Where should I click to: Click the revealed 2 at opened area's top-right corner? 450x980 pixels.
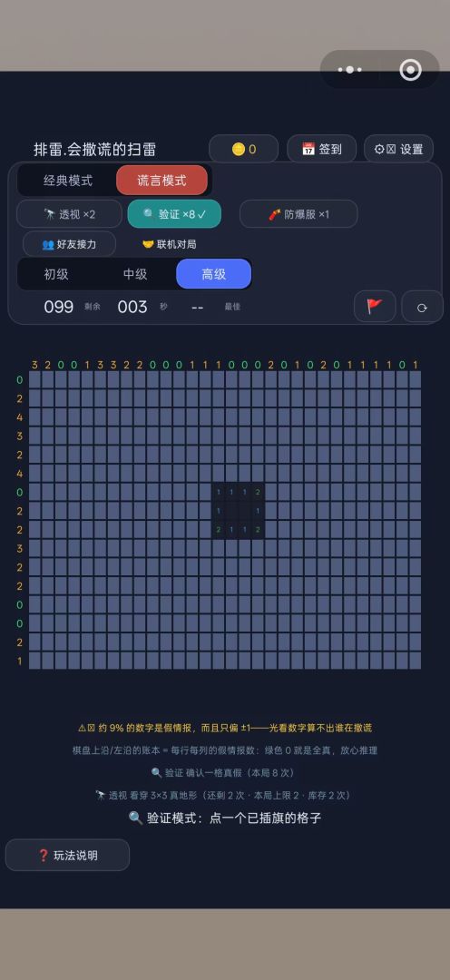pyautogui.click(x=258, y=492)
